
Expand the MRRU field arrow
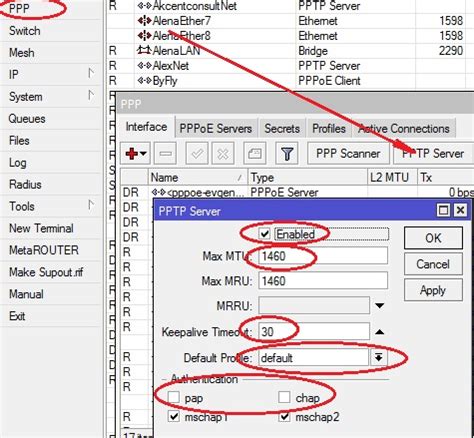380,305
